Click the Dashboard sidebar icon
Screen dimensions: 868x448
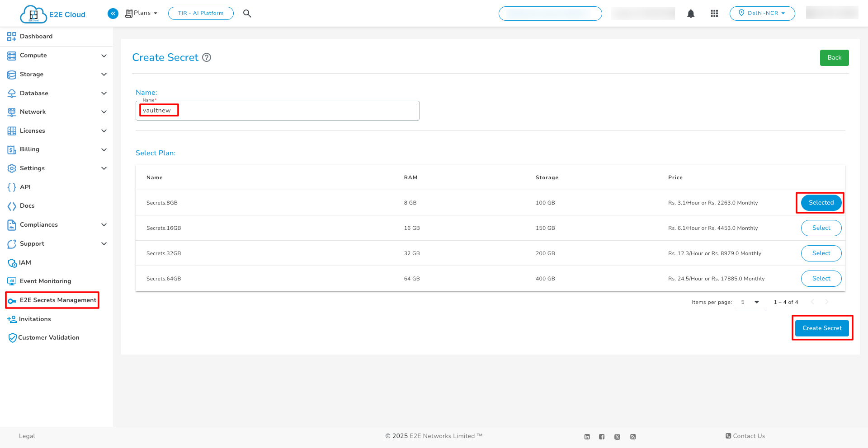pos(12,37)
